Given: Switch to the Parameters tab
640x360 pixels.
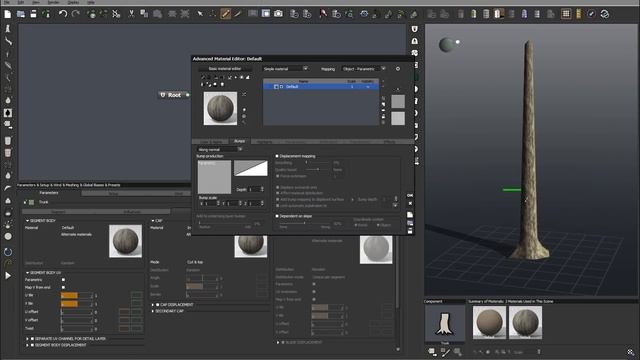Looking at the screenshot, I should tap(49, 193).
